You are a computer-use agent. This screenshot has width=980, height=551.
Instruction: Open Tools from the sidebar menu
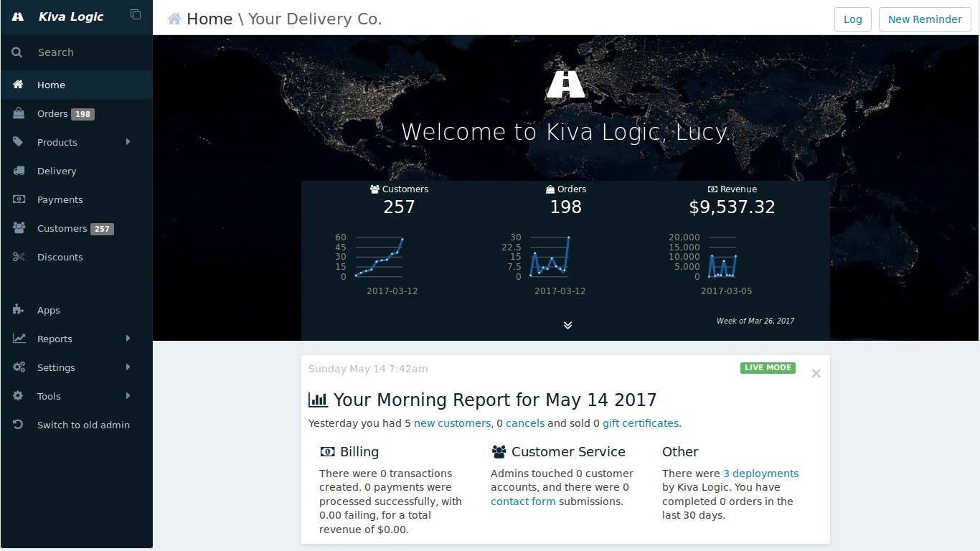48,396
